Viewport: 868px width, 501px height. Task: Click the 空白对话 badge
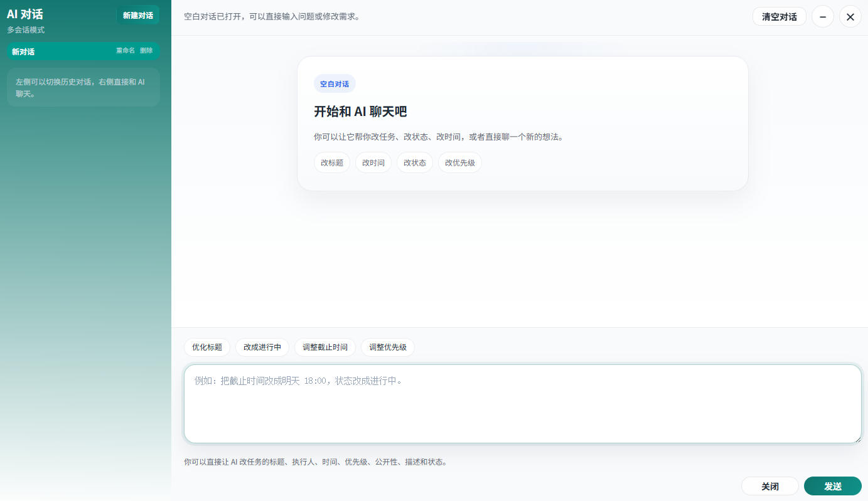pyautogui.click(x=334, y=84)
